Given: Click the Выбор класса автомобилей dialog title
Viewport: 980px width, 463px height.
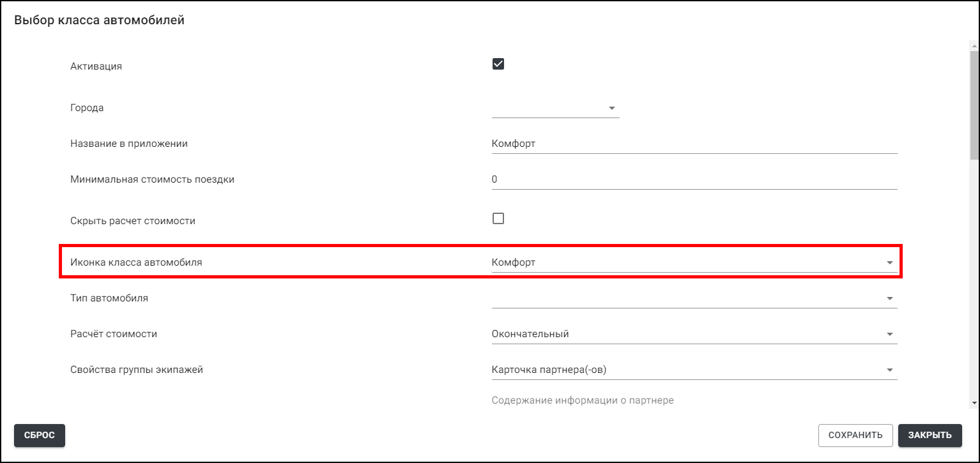Looking at the screenshot, I should [x=99, y=20].
